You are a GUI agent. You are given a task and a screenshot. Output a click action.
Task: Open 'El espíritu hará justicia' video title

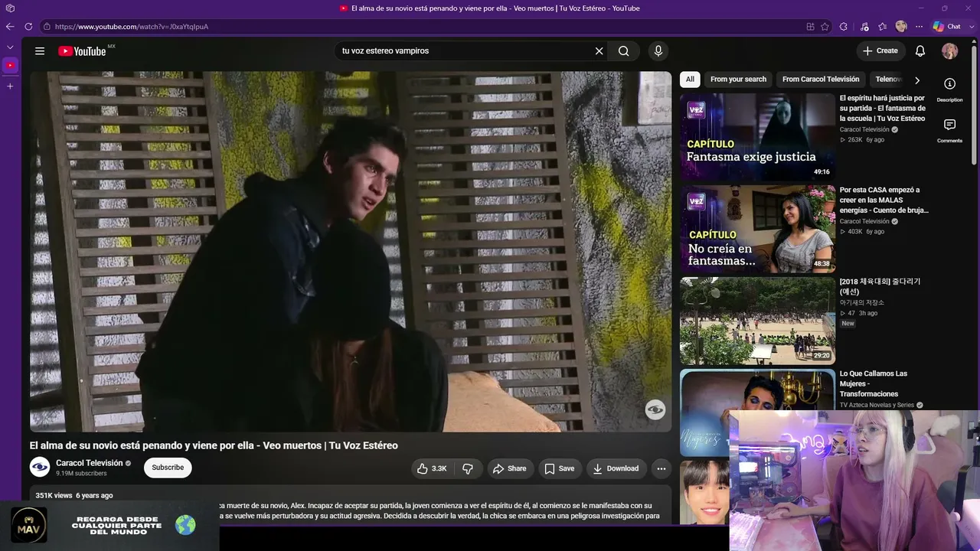coord(884,108)
